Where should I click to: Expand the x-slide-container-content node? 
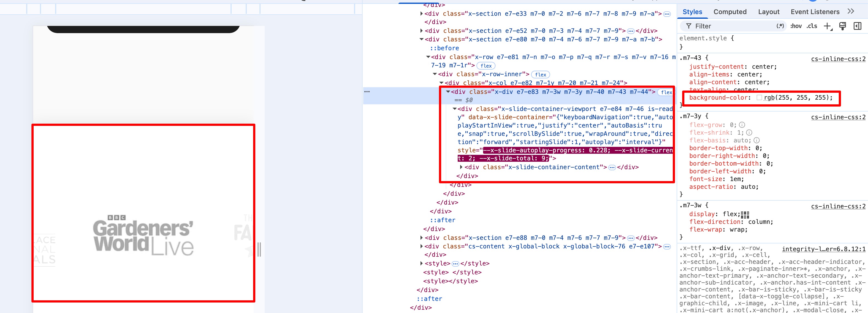461,167
